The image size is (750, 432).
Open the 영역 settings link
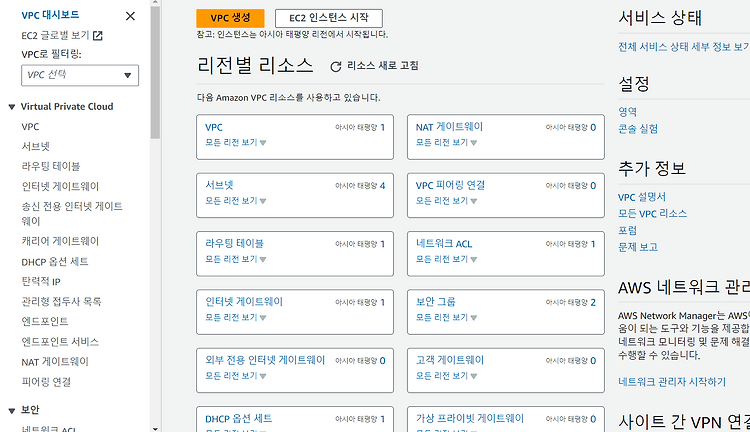click(628, 112)
